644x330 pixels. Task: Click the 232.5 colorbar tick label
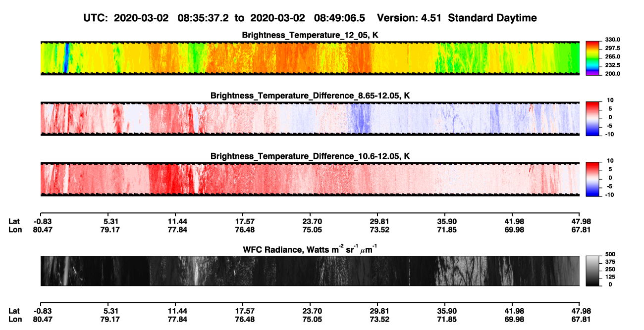click(x=612, y=65)
